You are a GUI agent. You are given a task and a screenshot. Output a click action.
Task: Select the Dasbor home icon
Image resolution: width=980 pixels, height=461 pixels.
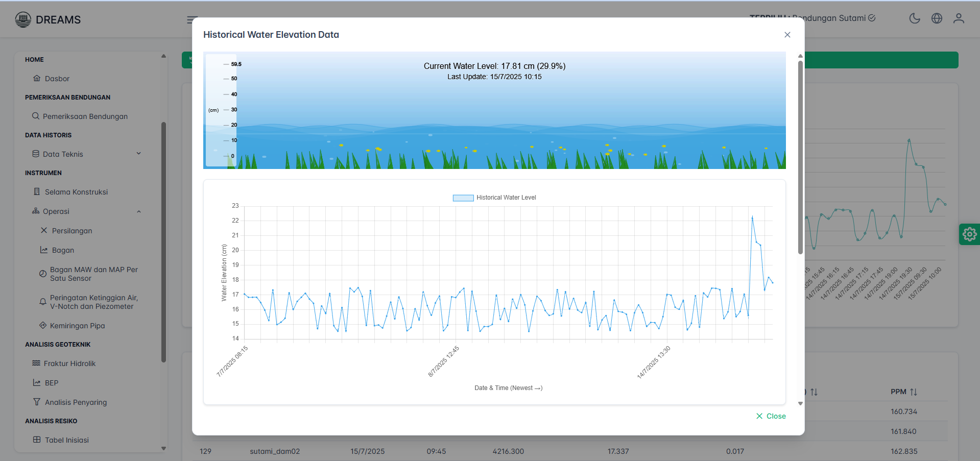(x=37, y=78)
